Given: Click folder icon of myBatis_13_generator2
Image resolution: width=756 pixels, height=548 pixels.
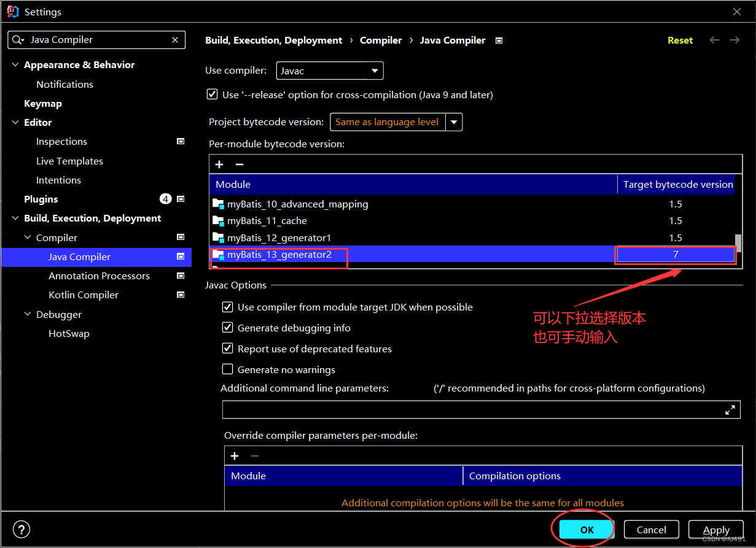Looking at the screenshot, I should (219, 254).
